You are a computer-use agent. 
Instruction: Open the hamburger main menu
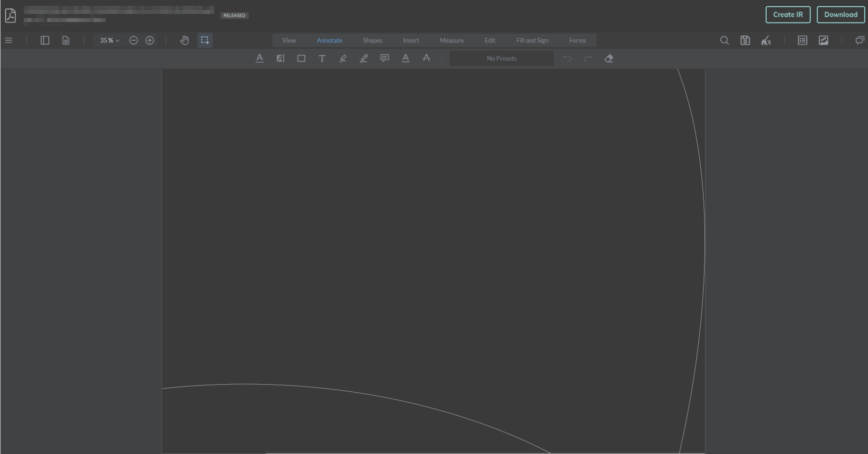click(x=9, y=40)
